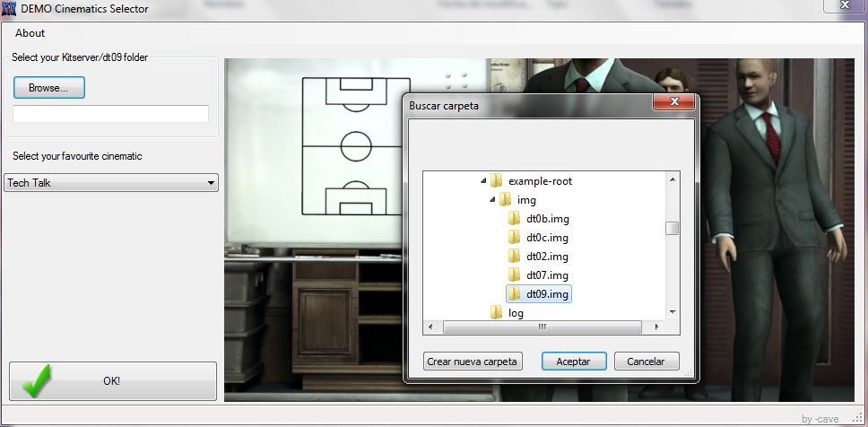Confirm folder selection with Aceptar
This screenshot has height=427, width=868.
point(573,362)
